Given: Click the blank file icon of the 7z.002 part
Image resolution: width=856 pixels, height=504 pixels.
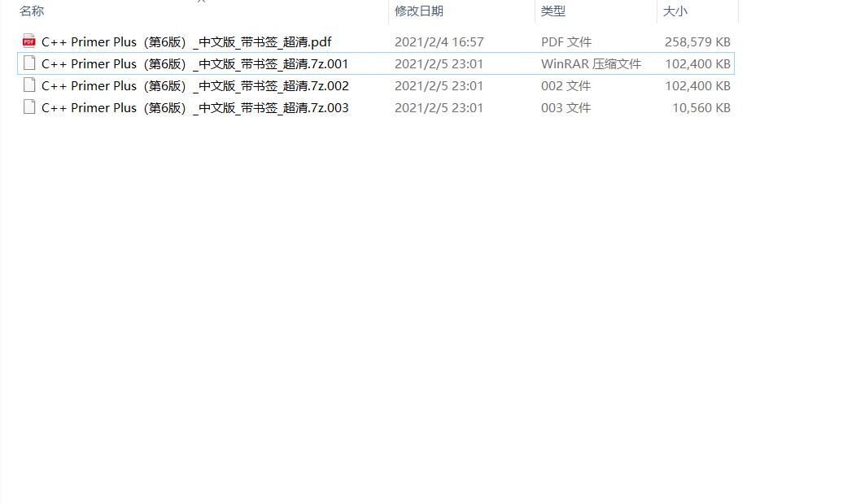Looking at the screenshot, I should (29, 85).
